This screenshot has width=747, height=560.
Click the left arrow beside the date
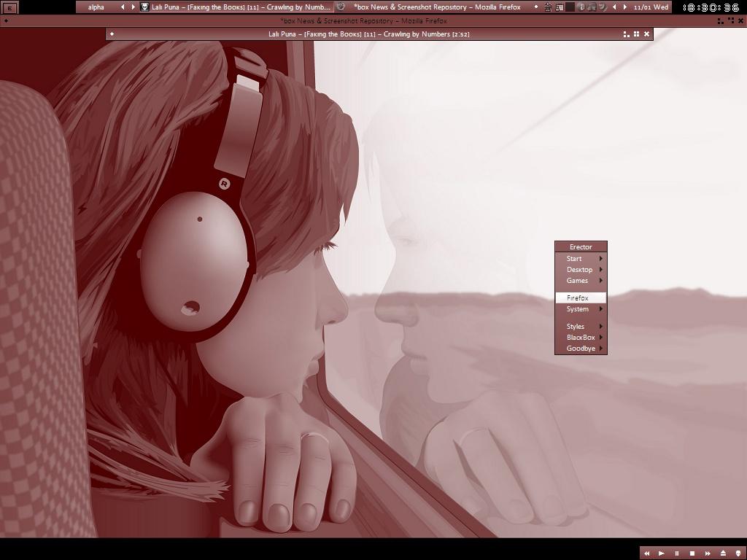coord(614,7)
